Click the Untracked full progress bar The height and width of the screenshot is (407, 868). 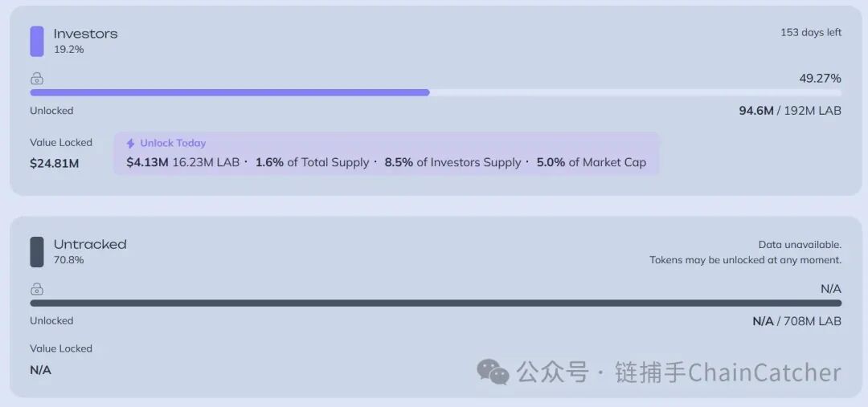[436, 303]
